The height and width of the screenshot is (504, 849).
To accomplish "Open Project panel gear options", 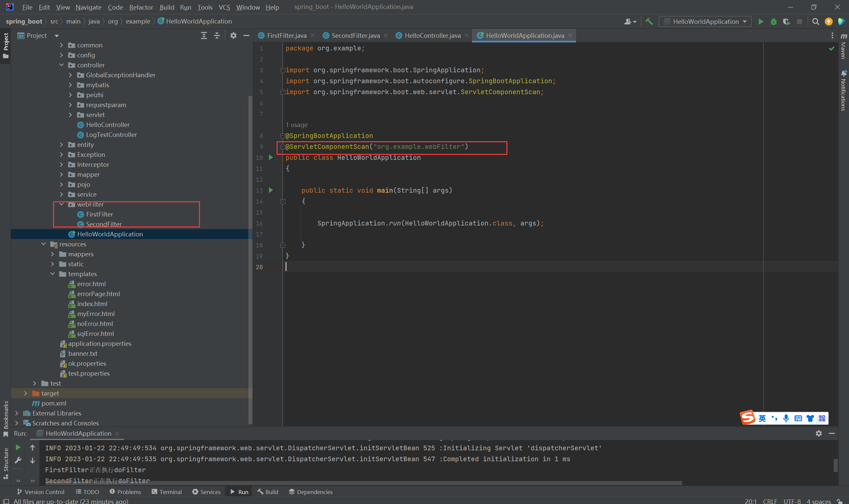I will click(233, 36).
